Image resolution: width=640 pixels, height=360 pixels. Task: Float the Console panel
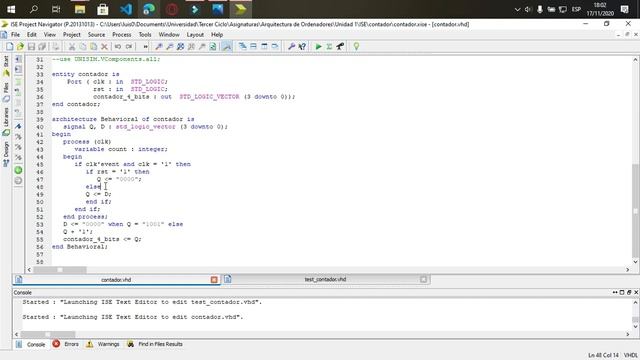tap(629, 292)
